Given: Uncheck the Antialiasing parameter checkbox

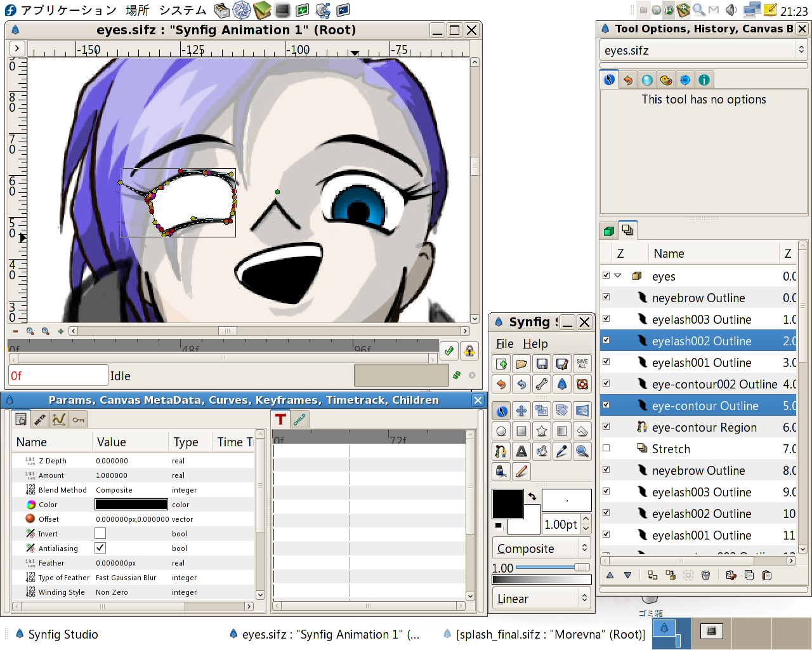Looking at the screenshot, I should pyautogui.click(x=100, y=548).
